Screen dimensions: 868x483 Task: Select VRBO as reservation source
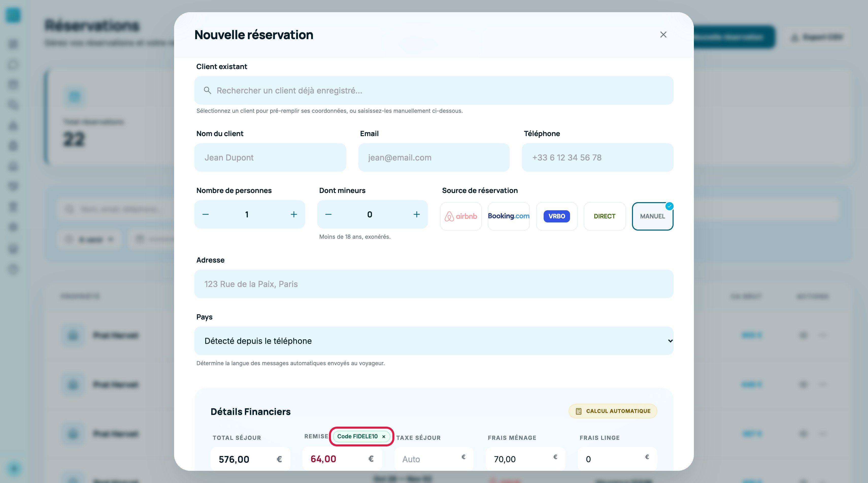[x=557, y=216]
